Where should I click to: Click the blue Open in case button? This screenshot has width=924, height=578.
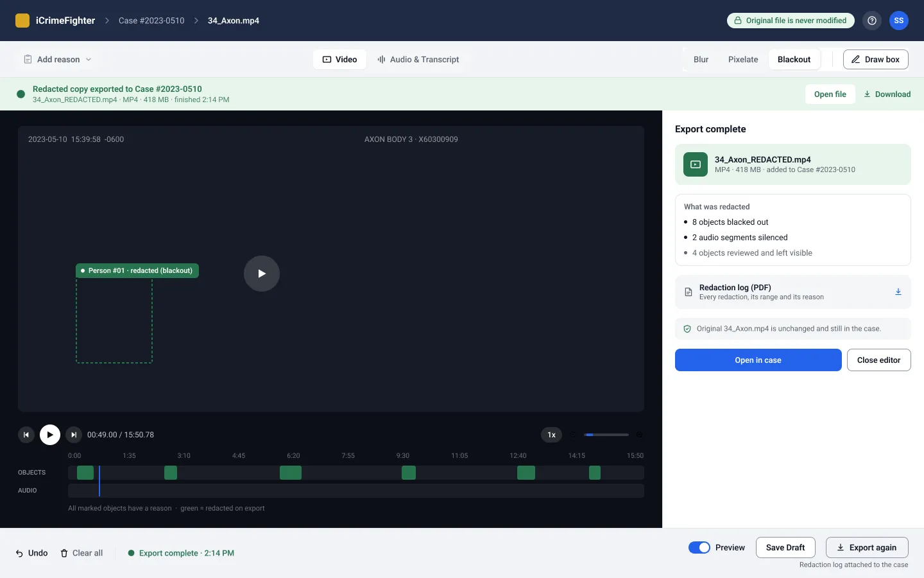point(758,360)
